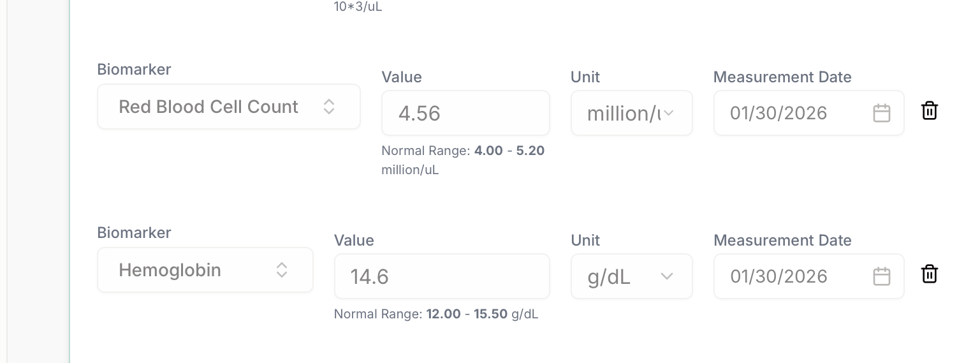Screen dimensions: 980x363
Task: Open the Red Blood Cell Count biomarker dropdown
Action: point(208,107)
